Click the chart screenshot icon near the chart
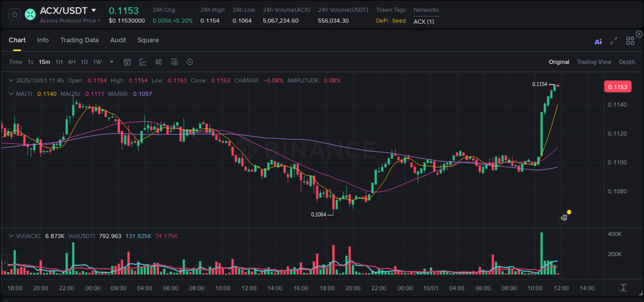Viewport: 644px width, 302px height. 563,217
